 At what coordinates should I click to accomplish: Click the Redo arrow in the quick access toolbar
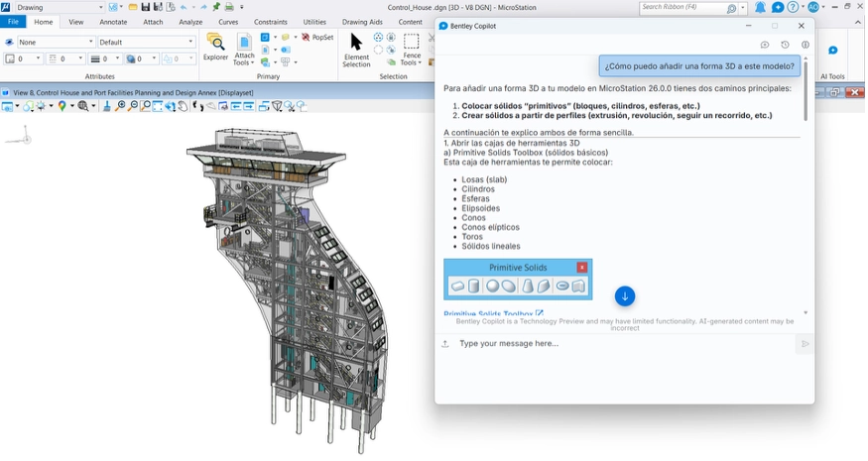click(203, 7)
